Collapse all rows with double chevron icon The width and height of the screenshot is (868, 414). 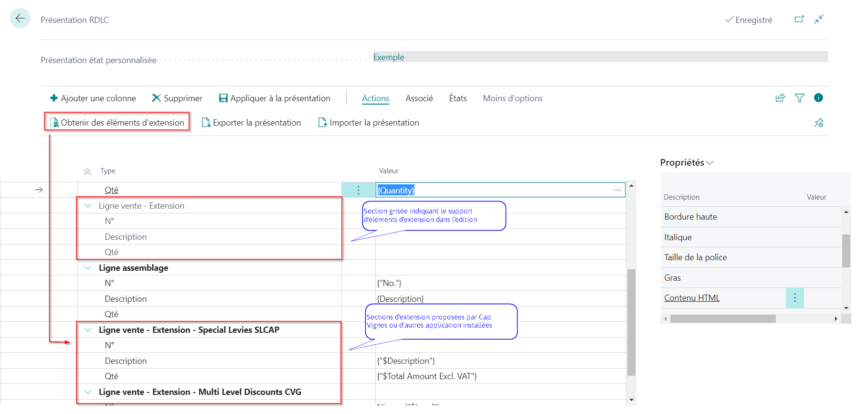87,171
